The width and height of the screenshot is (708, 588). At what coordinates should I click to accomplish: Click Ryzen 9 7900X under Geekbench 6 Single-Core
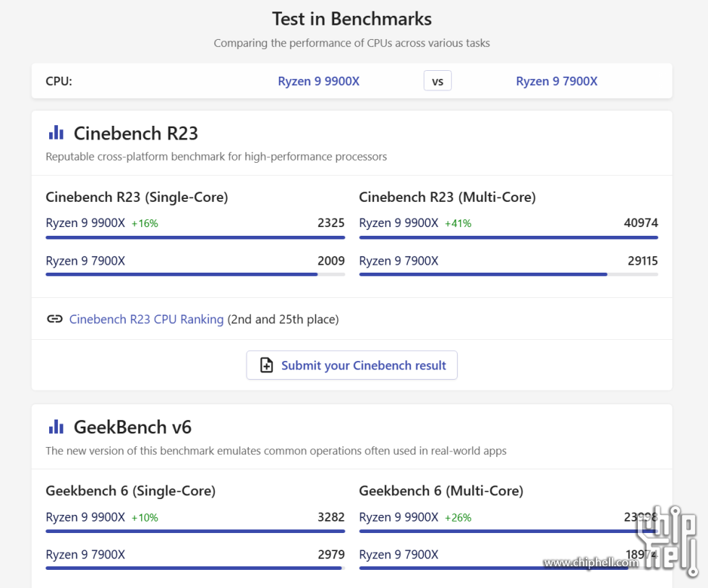coord(85,555)
